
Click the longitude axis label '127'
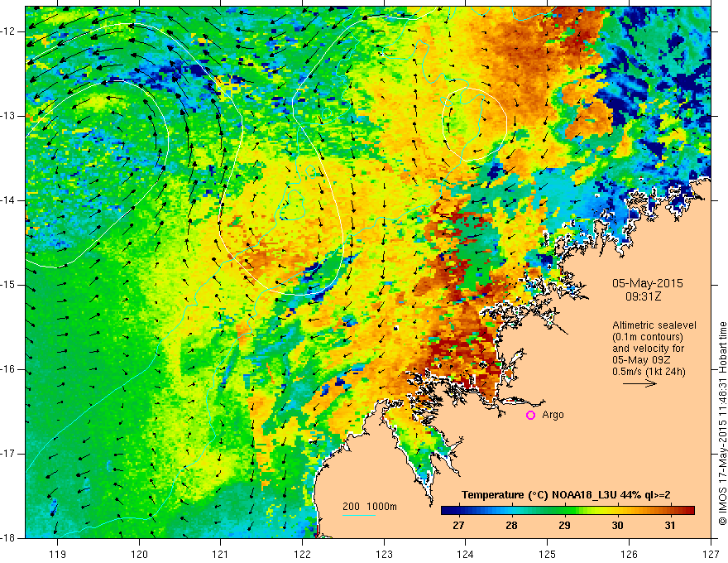[x=711, y=554]
